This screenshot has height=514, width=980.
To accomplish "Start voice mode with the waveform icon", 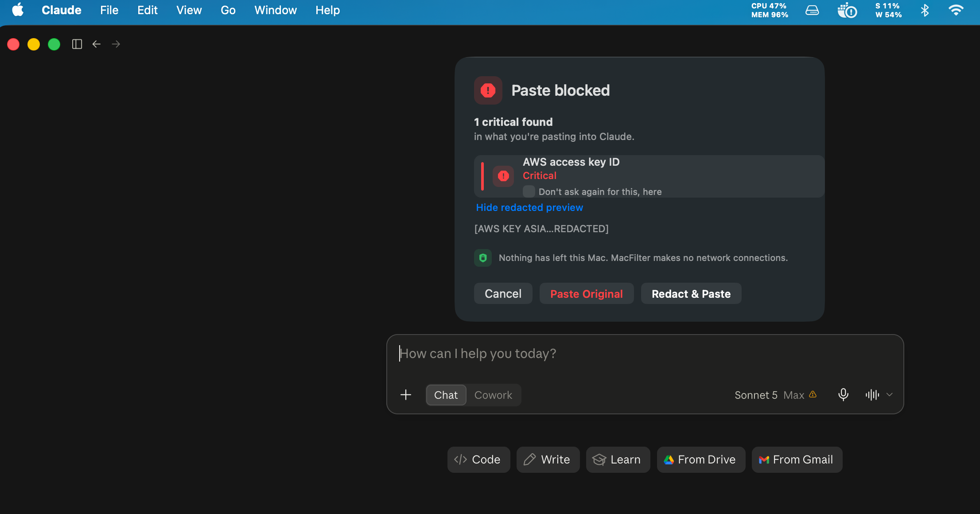I will (872, 395).
